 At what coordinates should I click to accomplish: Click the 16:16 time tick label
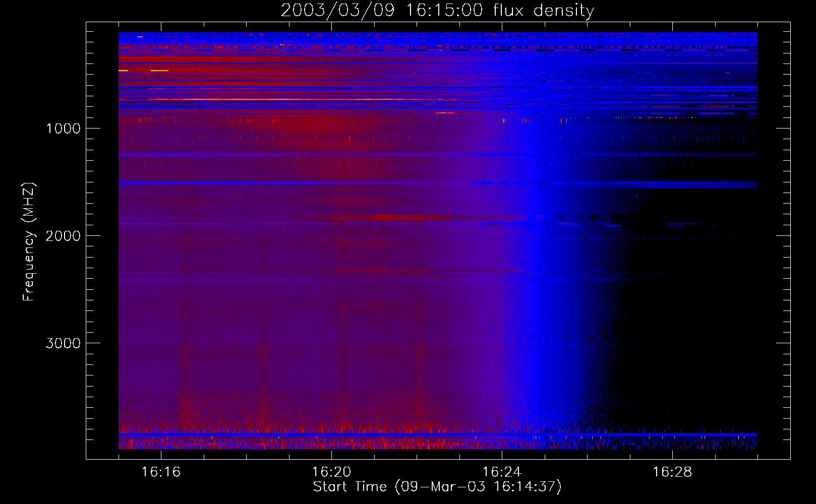[x=161, y=472]
